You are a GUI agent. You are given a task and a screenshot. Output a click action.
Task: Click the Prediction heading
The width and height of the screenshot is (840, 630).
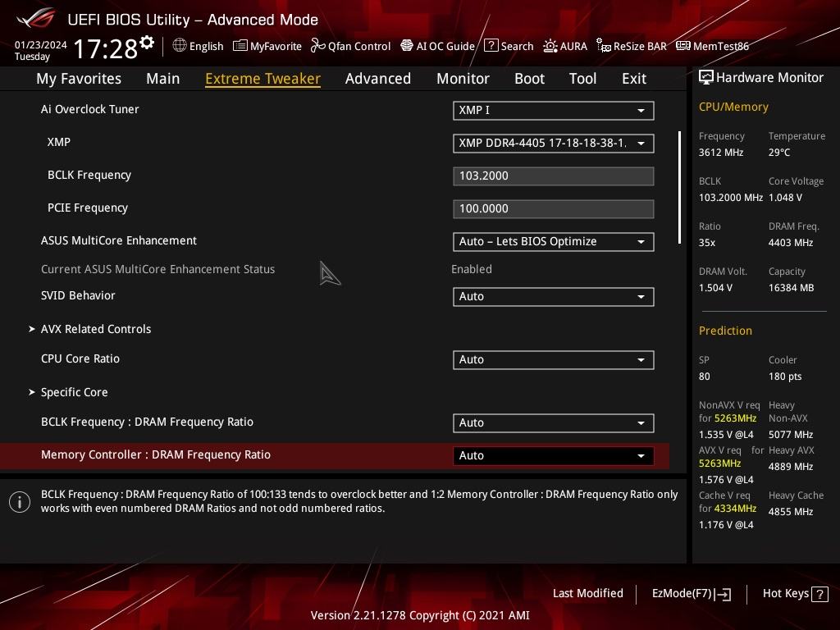click(725, 331)
